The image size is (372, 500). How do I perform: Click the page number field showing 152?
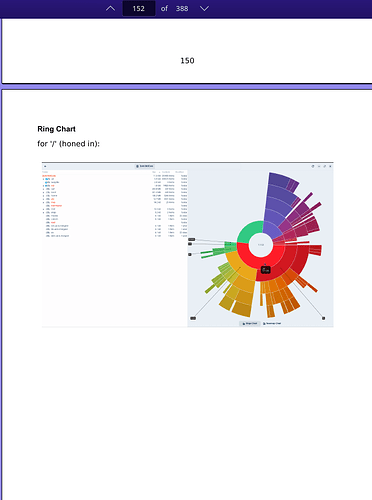point(139,8)
